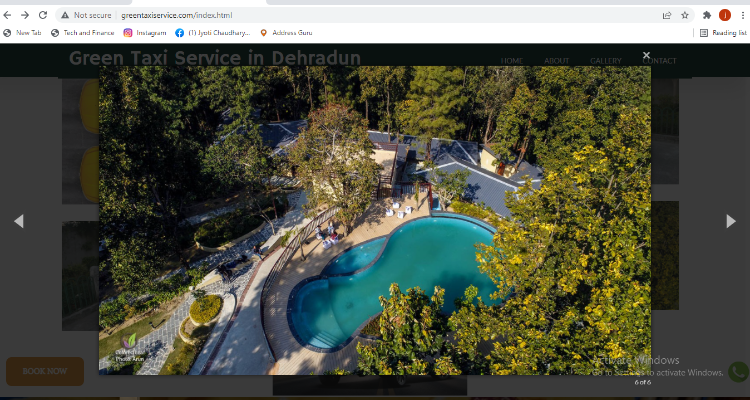Click the Green Taxi Service in Dehradun heading

pyautogui.click(x=215, y=58)
